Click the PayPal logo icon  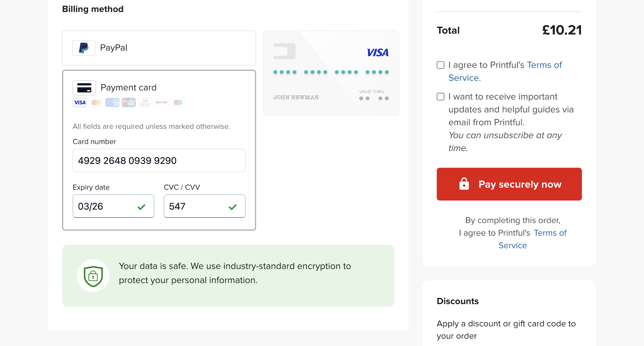point(84,48)
